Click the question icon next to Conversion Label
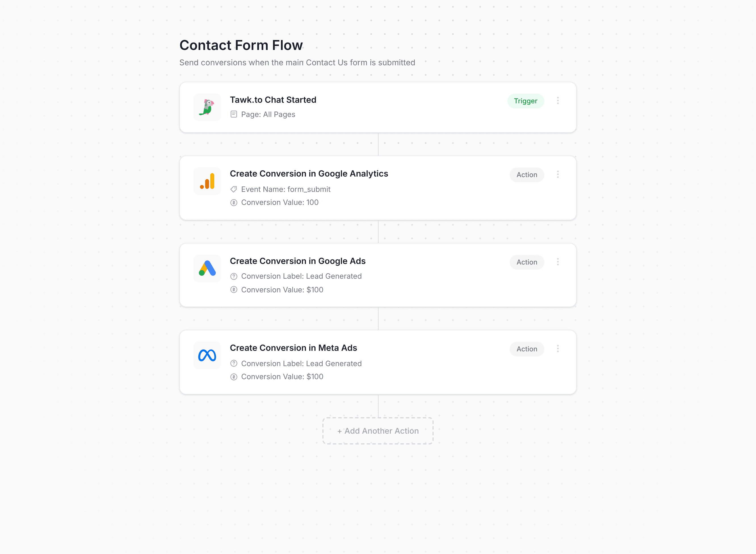Image resolution: width=756 pixels, height=554 pixels. click(x=234, y=276)
